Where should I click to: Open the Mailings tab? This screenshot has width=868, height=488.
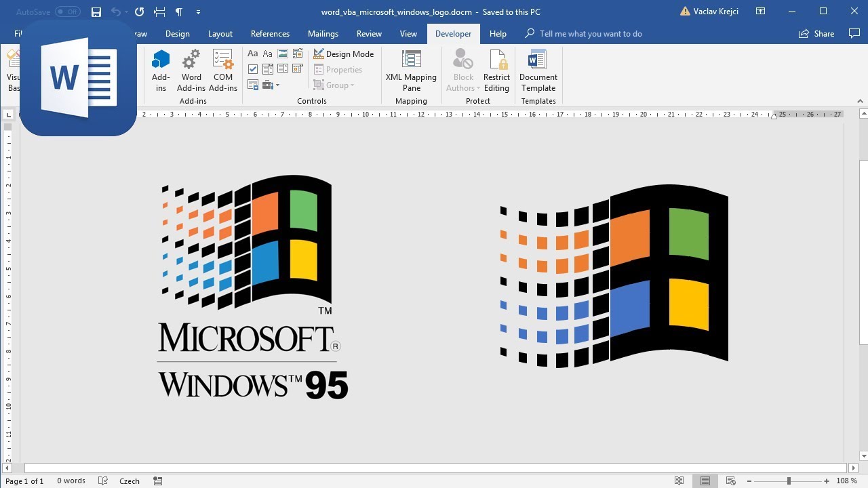tap(323, 33)
